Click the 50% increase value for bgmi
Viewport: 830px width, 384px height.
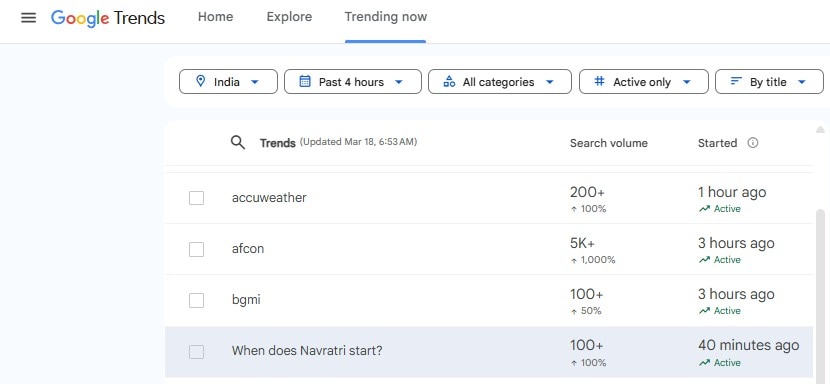[x=591, y=311]
